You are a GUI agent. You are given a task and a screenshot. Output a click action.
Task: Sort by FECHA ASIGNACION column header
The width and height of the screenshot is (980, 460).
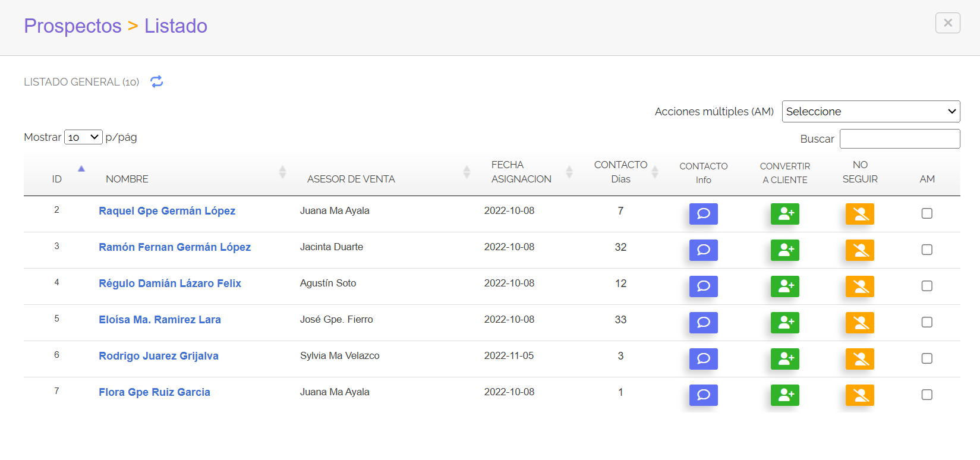(521, 172)
